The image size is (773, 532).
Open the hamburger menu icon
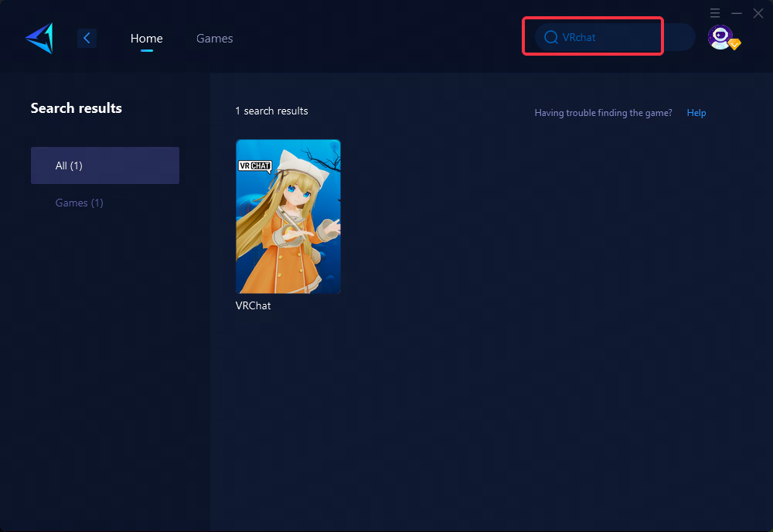point(715,13)
